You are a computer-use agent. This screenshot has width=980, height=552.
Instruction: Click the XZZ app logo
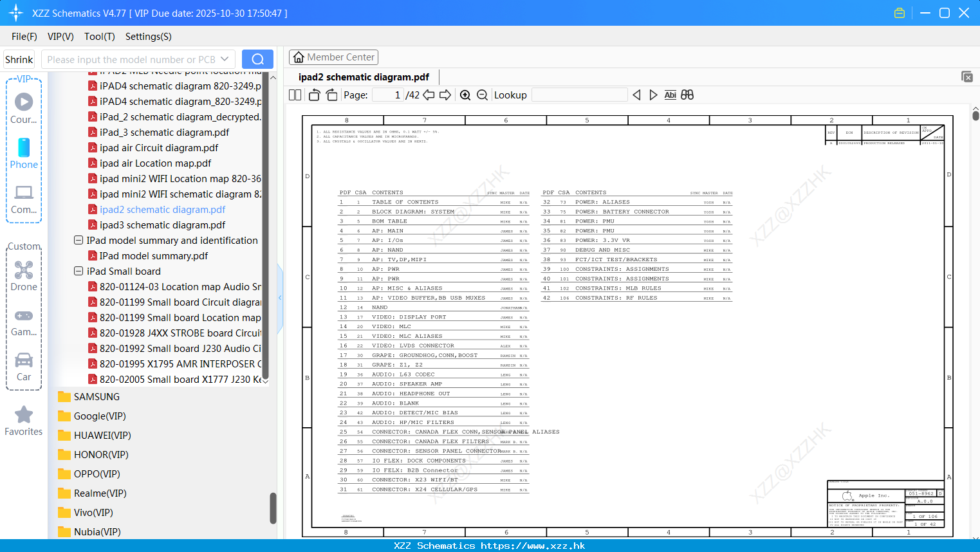click(15, 13)
